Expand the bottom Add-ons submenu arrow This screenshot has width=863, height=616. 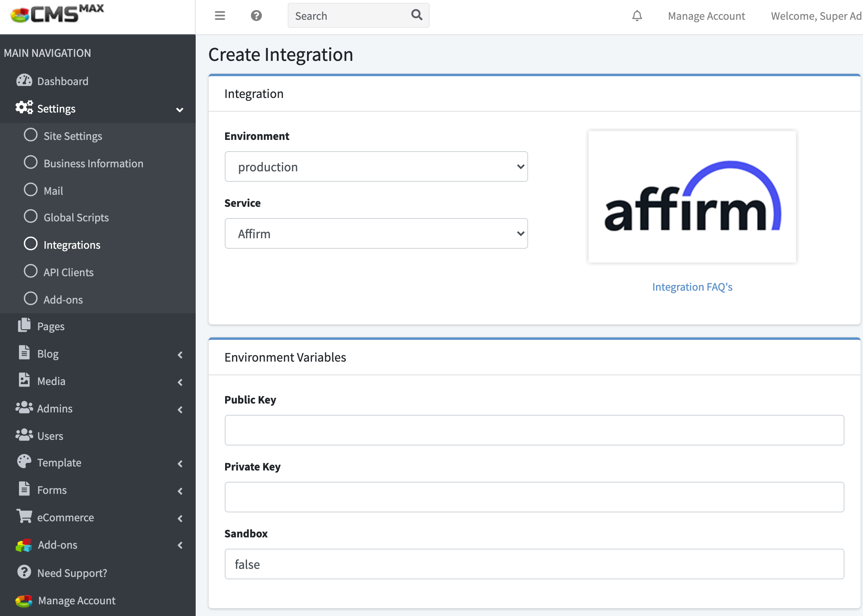point(180,545)
